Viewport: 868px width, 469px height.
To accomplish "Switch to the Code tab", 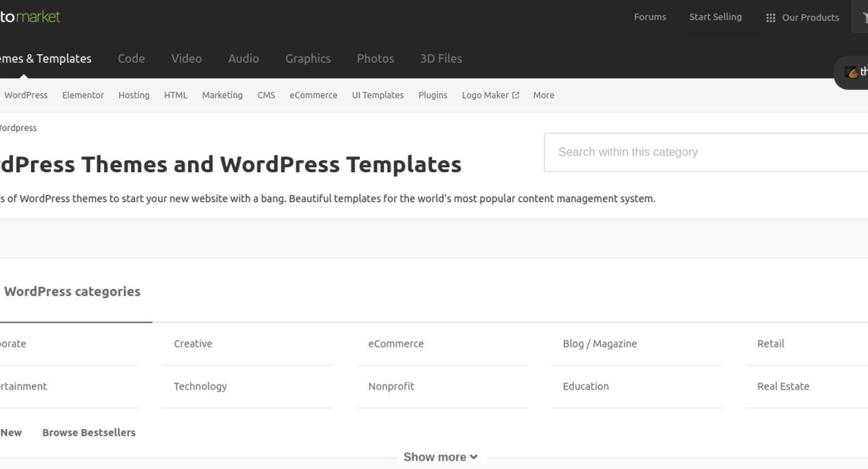I will [x=132, y=58].
